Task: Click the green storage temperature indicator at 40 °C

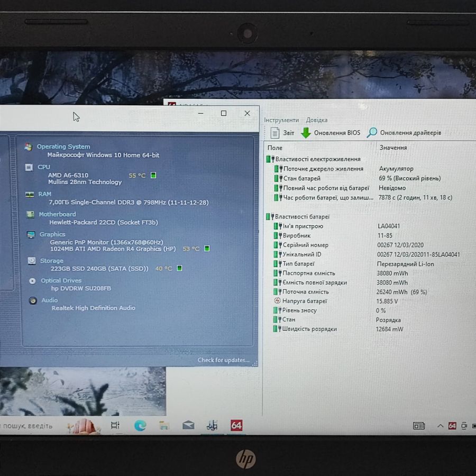Action: pos(179,268)
